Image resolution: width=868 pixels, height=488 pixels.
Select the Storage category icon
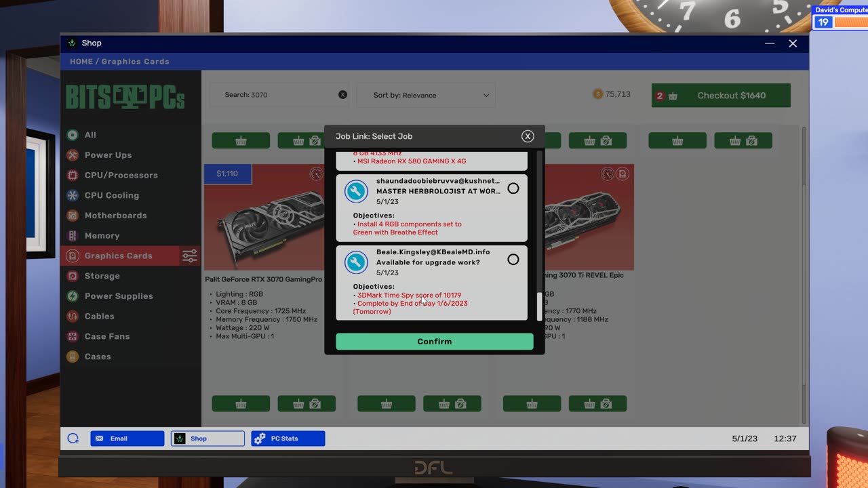click(x=73, y=276)
